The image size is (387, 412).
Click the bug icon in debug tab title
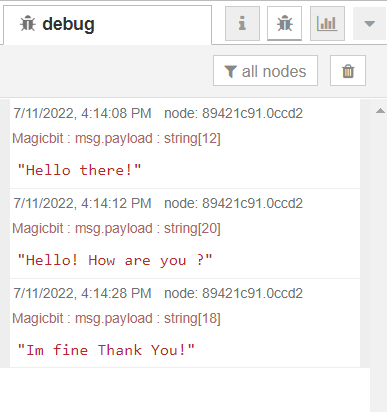[27, 24]
